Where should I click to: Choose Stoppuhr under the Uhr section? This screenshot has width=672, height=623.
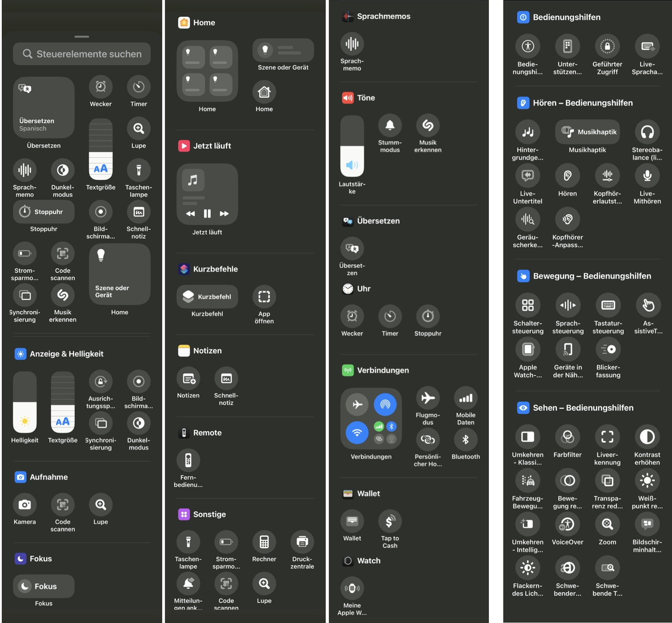click(x=428, y=316)
